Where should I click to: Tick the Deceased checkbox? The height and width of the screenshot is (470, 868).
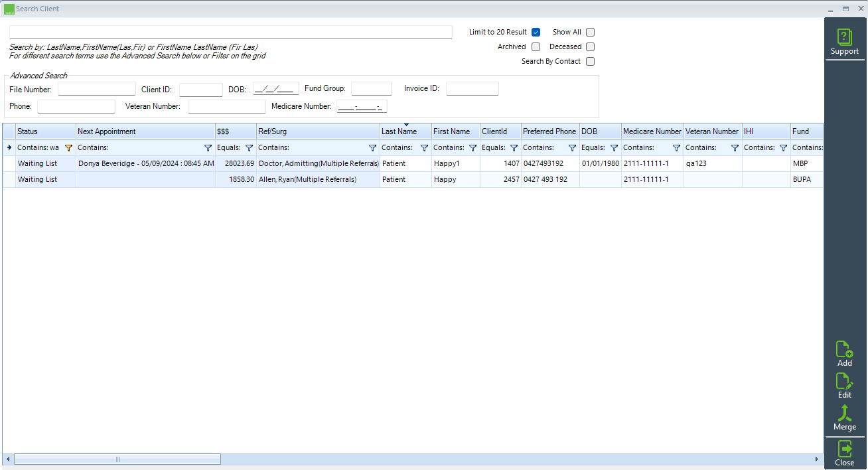coord(590,47)
